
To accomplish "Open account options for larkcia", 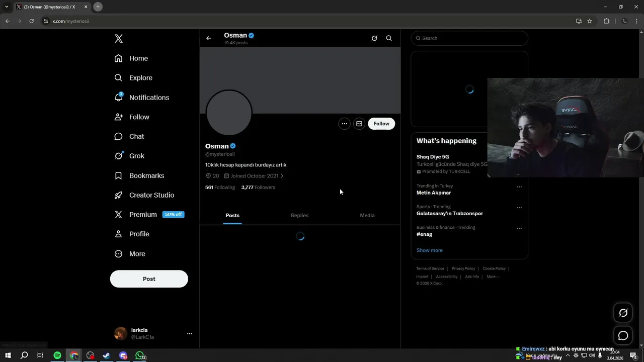I will pos(190,333).
